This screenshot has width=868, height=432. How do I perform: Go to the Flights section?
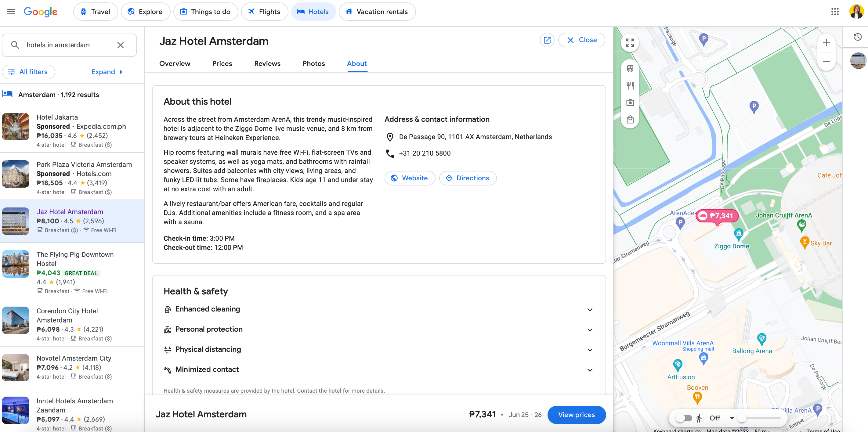(x=264, y=12)
